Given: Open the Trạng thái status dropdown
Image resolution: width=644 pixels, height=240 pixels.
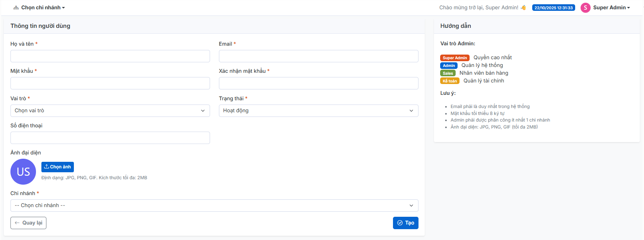Looking at the screenshot, I should [x=318, y=111].
